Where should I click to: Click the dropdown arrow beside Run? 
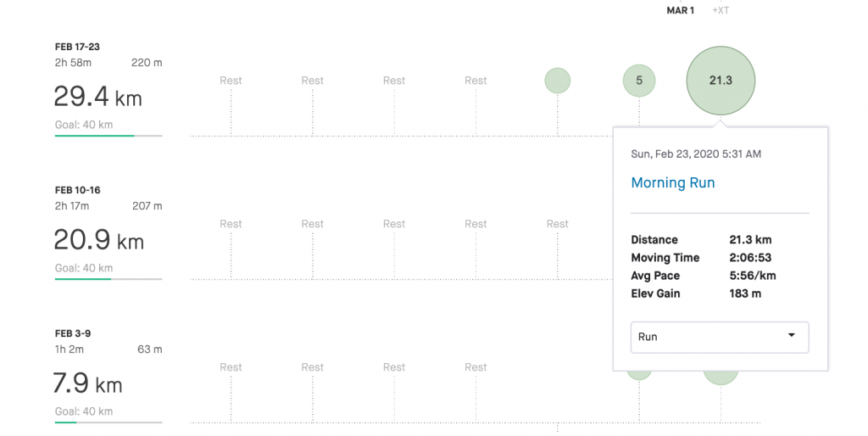tap(792, 335)
